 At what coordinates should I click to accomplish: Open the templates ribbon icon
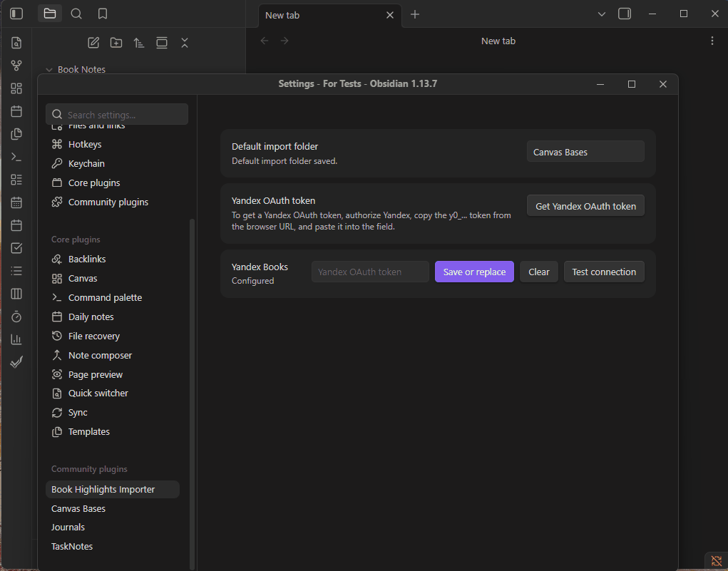[16, 134]
